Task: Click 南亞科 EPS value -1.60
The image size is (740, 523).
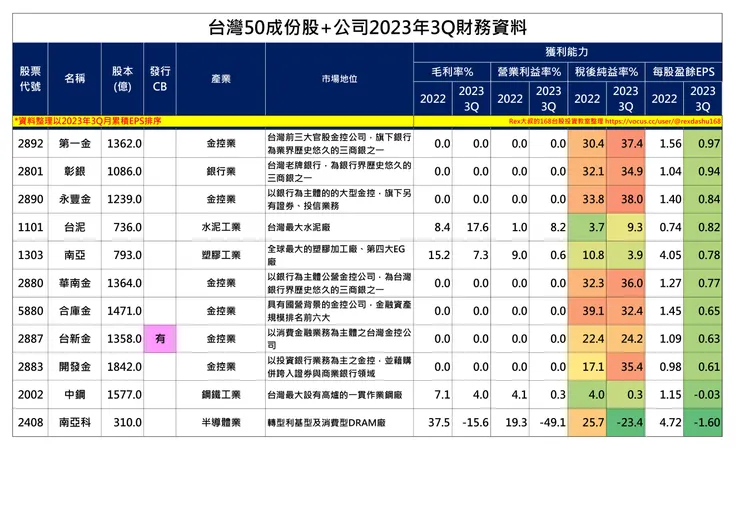Action: point(703,422)
